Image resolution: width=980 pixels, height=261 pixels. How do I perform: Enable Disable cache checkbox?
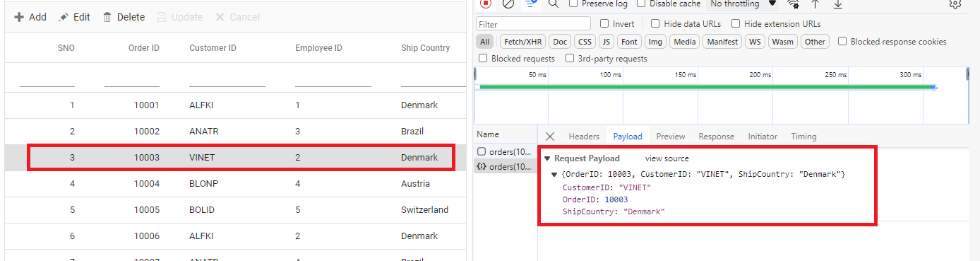pyautogui.click(x=640, y=4)
